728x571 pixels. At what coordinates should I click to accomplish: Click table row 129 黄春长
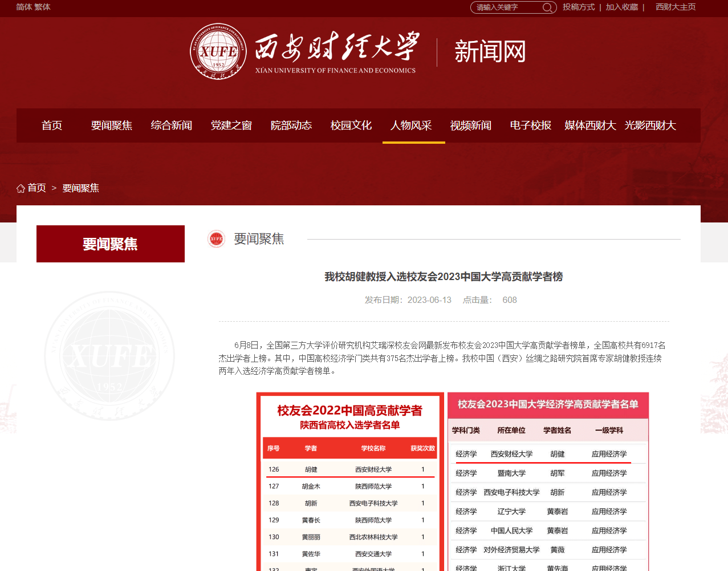(x=350, y=520)
